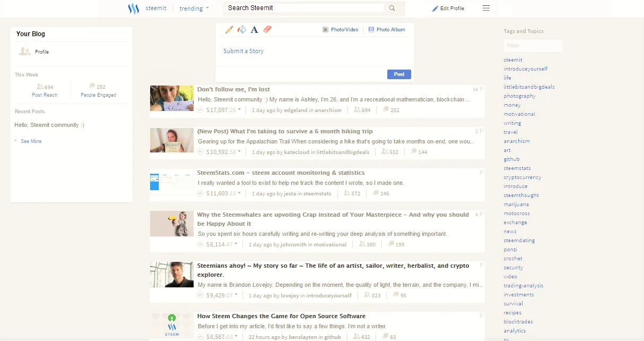Select the pencil tool in editor
Screen dimensions: 644x341
[x=229, y=30]
